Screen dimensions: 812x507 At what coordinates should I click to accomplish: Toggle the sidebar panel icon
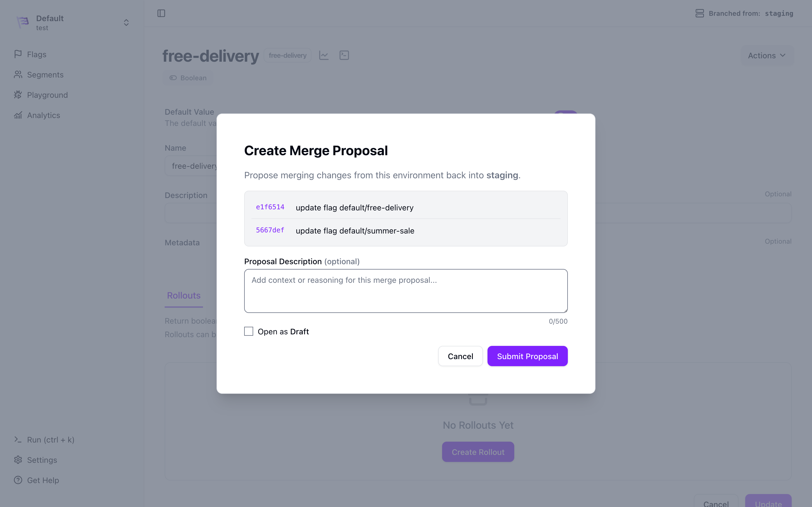coord(161,14)
